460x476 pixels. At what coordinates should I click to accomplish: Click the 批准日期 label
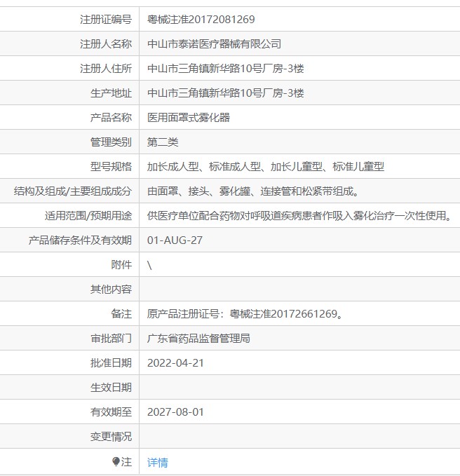tap(111, 363)
